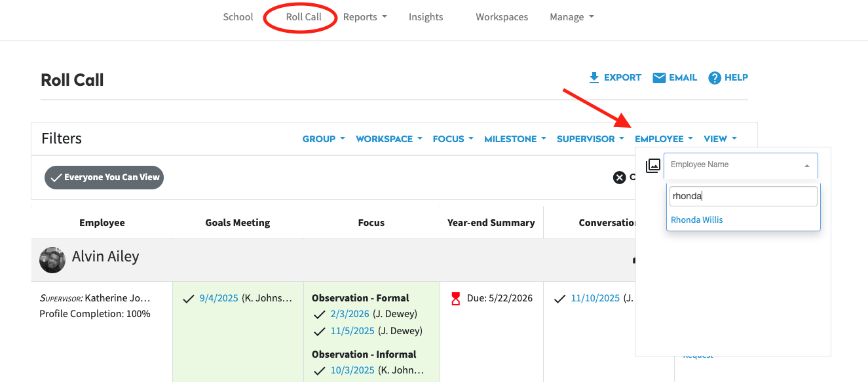Go to the Insights tab
This screenshot has height=382, width=868.
pos(426,17)
